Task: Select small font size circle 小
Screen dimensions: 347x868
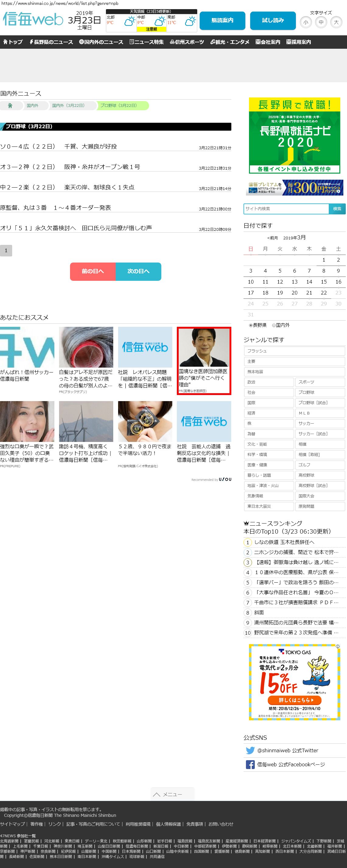Action: 306,23
